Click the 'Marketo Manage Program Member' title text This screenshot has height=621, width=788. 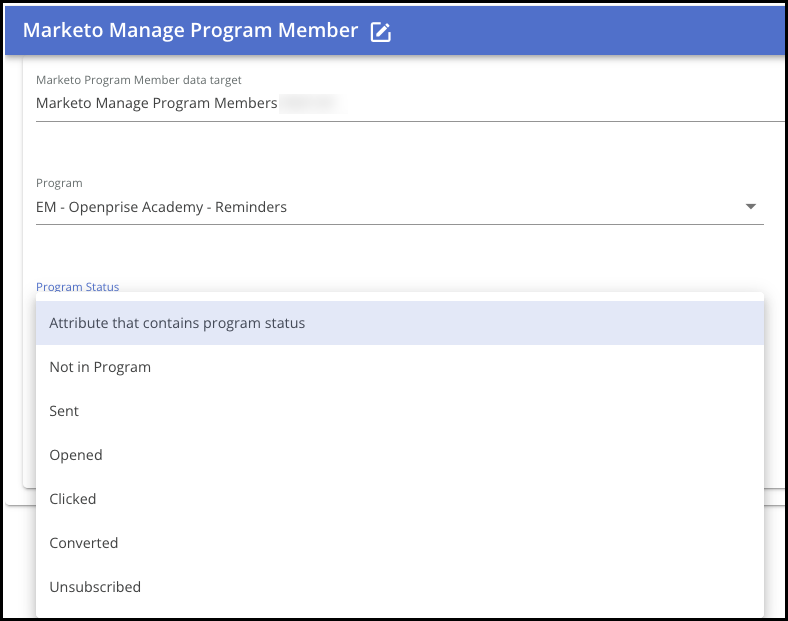[x=190, y=31]
